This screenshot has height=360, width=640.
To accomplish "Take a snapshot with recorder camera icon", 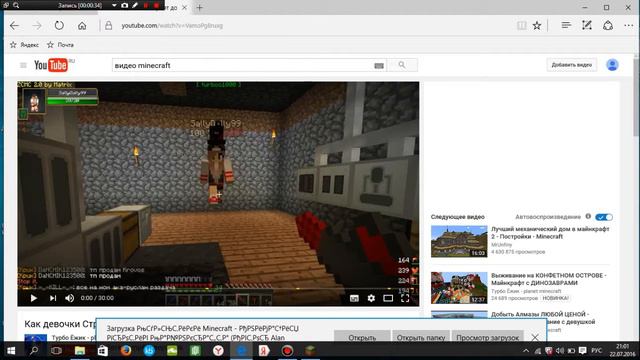I will click(124, 5).
